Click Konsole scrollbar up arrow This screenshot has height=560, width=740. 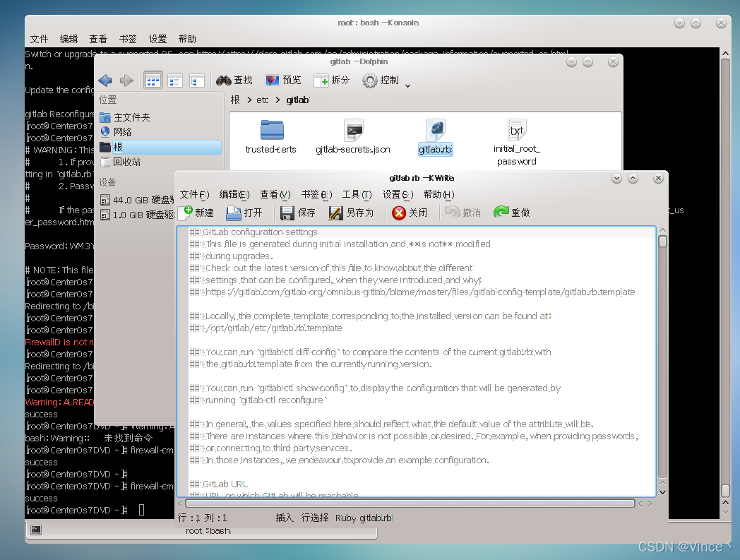click(x=725, y=54)
